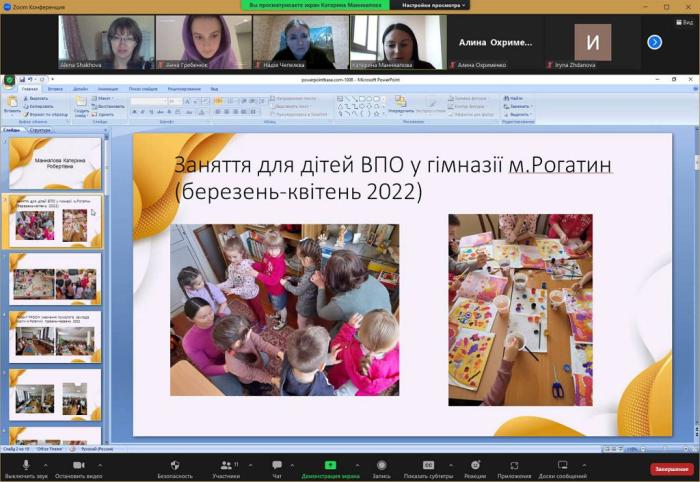700x482 pixels.
Task: Toggle Italic formatting
Action: point(143,112)
